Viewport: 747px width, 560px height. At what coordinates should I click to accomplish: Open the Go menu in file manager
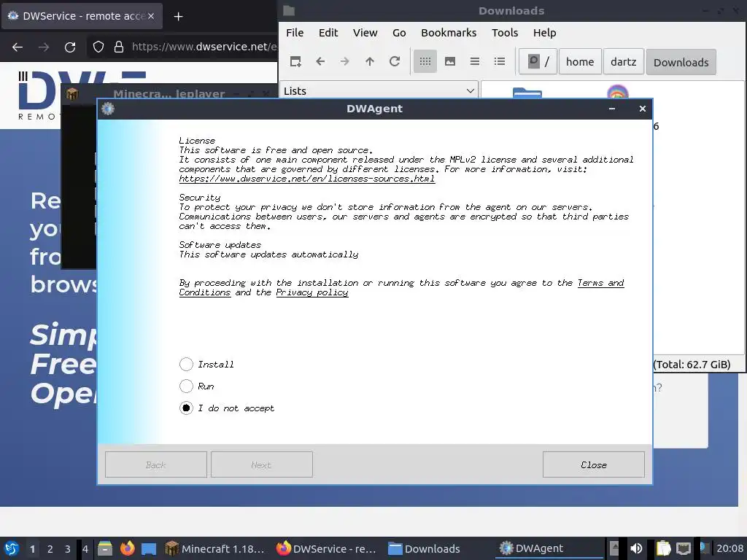pyautogui.click(x=399, y=33)
